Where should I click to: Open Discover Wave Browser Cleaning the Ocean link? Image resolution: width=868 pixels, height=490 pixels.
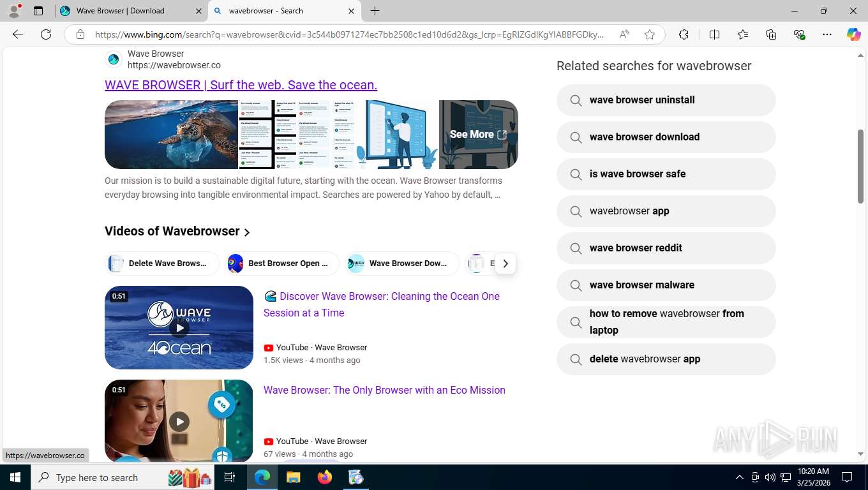(x=382, y=304)
